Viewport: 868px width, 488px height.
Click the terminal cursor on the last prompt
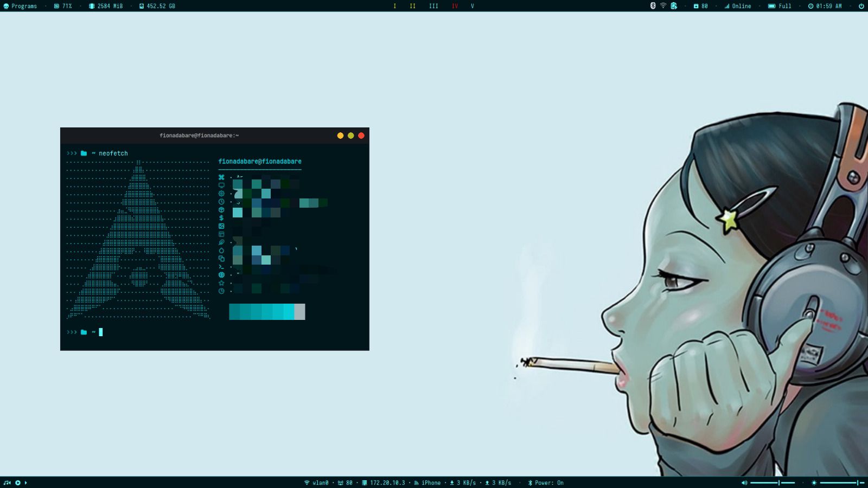(x=101, y=332)
